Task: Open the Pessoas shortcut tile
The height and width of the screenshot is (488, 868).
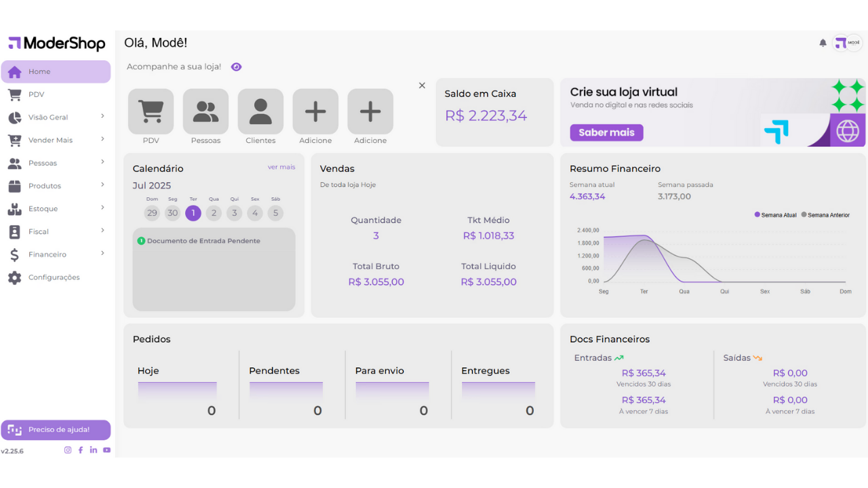Action: point(205,112)
